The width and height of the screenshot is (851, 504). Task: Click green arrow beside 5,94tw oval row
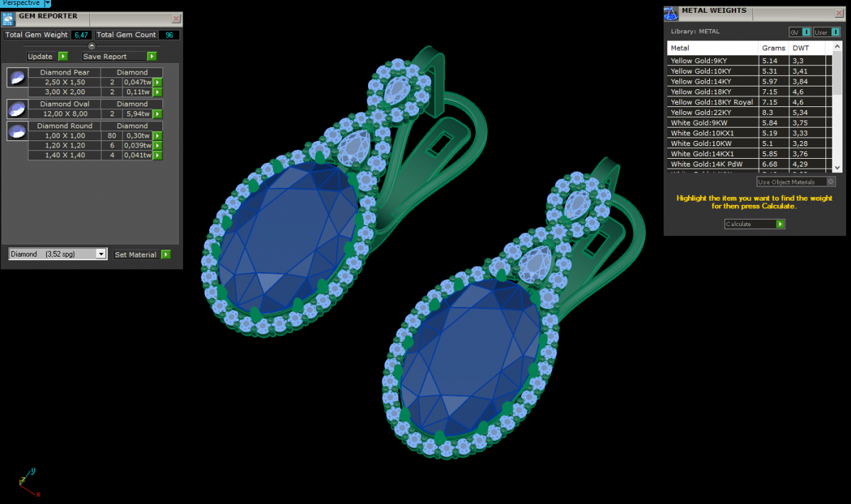[157, 113]
